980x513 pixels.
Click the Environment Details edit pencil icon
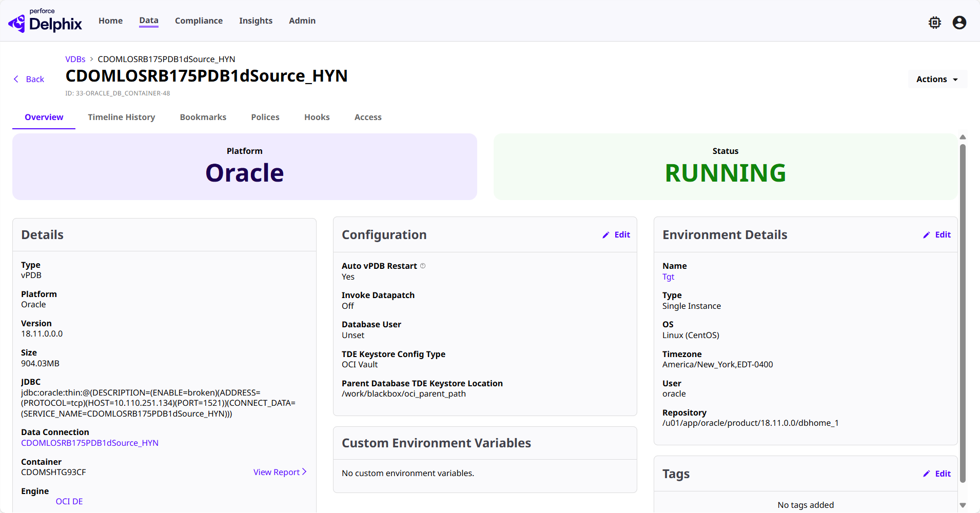coord(927,235)
